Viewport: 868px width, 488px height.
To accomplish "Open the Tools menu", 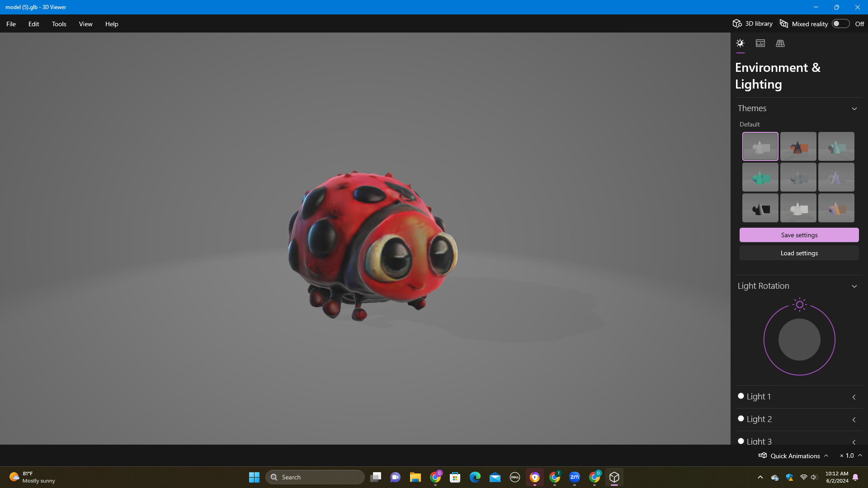I will (59, 24).
